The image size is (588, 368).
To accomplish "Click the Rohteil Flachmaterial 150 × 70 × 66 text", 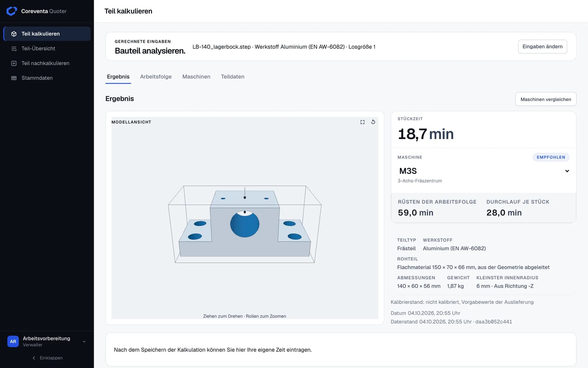I will click(x=473, y=267).
